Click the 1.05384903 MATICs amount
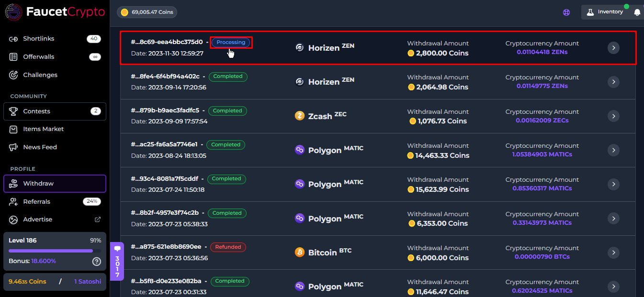Viewport: 644px width, 297px height. pos(542,154)
